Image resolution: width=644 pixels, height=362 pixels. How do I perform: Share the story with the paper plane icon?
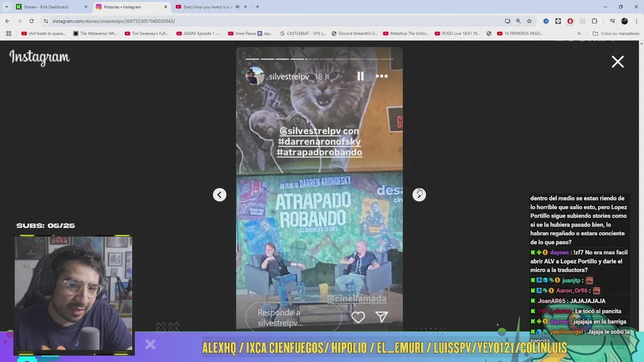(x=382, y=317)
